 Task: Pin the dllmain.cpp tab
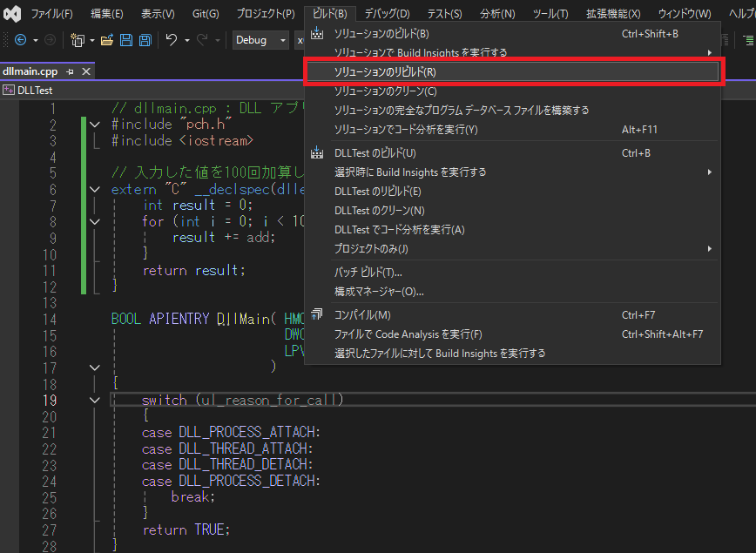point(71,72)
